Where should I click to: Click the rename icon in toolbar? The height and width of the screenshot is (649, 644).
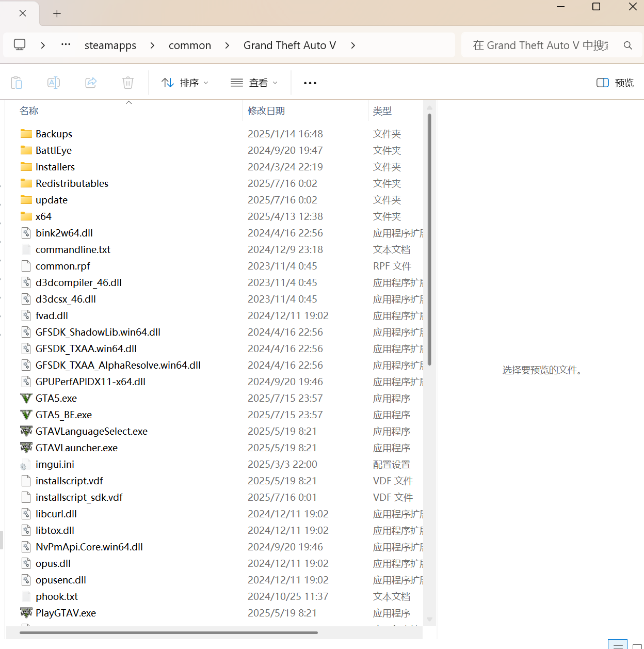[x=54, y=83]
